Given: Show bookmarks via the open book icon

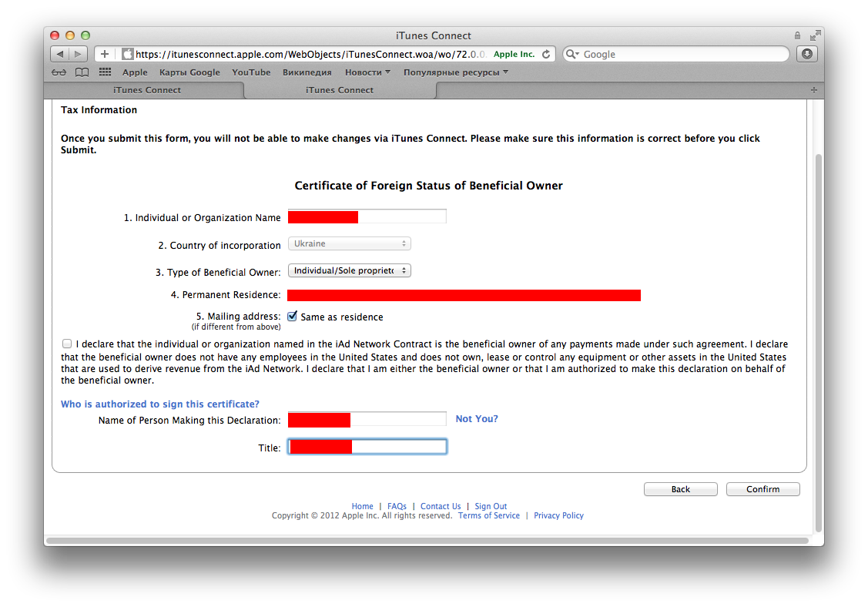Looking at the screenshot, I should coord(82,72).
